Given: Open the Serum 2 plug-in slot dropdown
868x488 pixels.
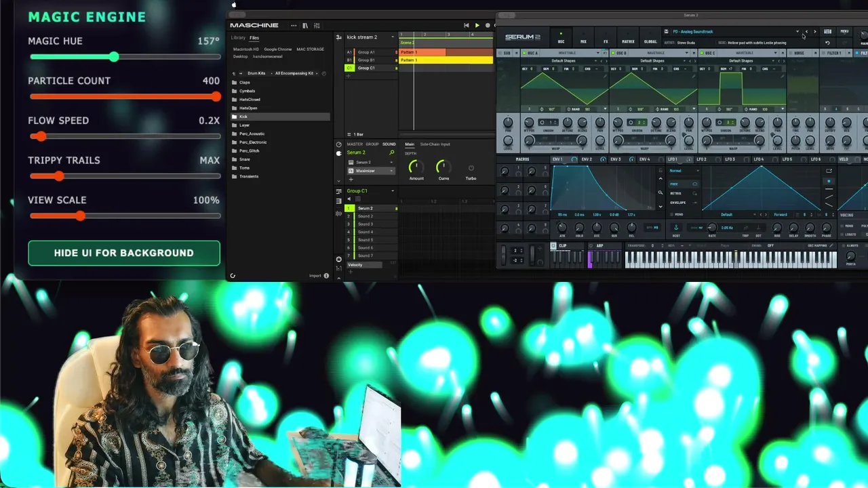Looking at the screenshot, I should (393, 163).
